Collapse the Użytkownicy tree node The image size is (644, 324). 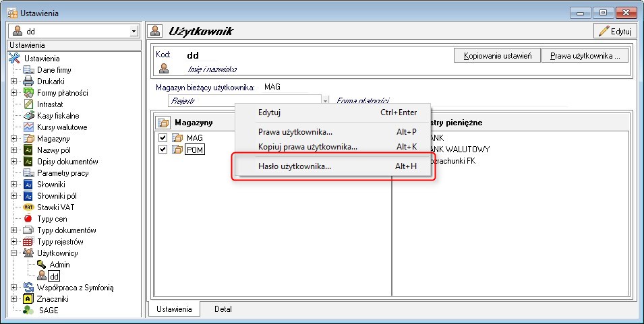click(14, 253)
